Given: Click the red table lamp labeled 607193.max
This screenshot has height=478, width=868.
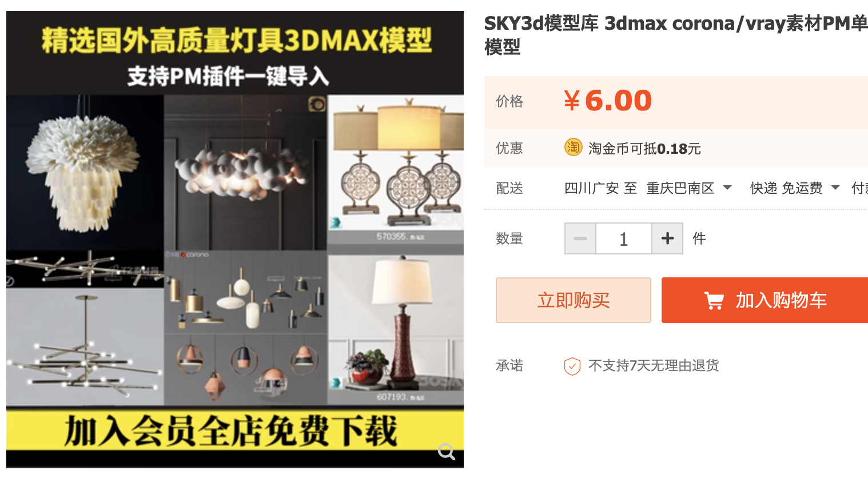Looking at the screenshot, I should tap(396, 330).
